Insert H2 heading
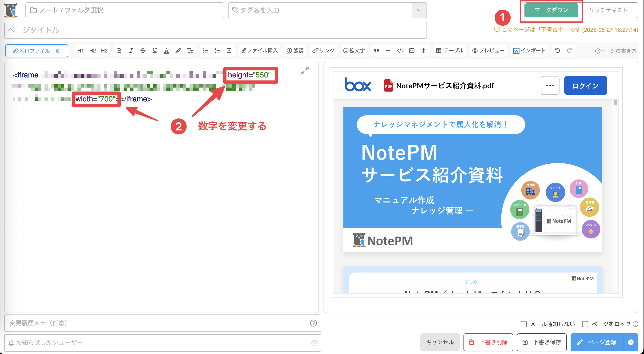The width and height of the screenshot is (644, 354). 92,51
